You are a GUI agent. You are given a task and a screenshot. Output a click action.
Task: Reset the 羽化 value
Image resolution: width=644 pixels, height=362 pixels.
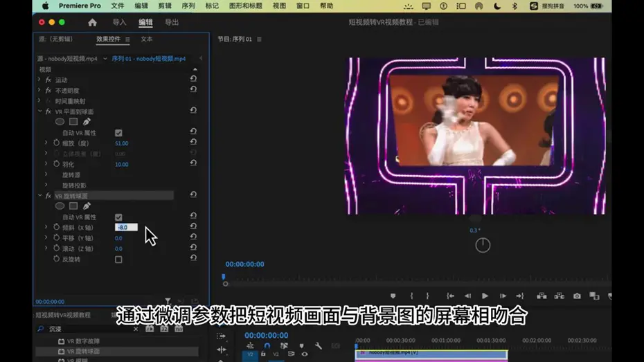coord(193,163)
